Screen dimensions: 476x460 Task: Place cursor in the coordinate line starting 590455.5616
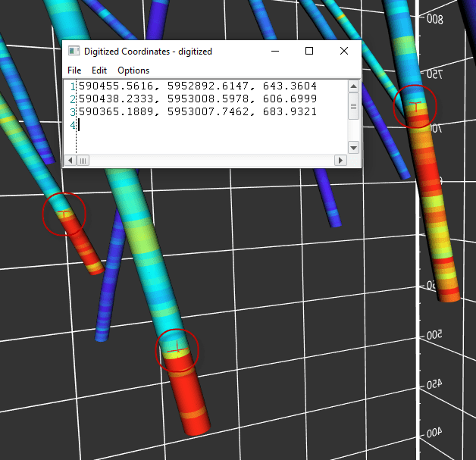tap(197, 86)
